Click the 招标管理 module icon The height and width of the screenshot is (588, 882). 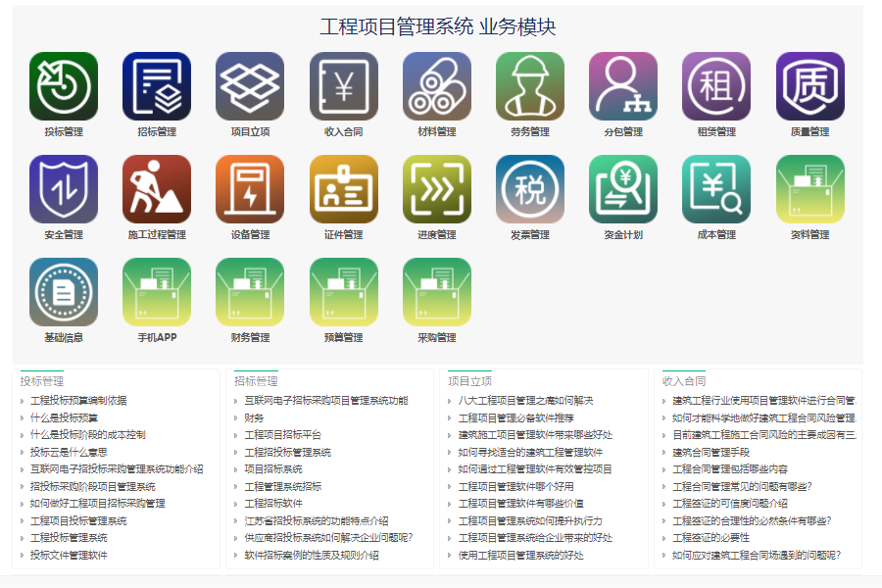157,86
